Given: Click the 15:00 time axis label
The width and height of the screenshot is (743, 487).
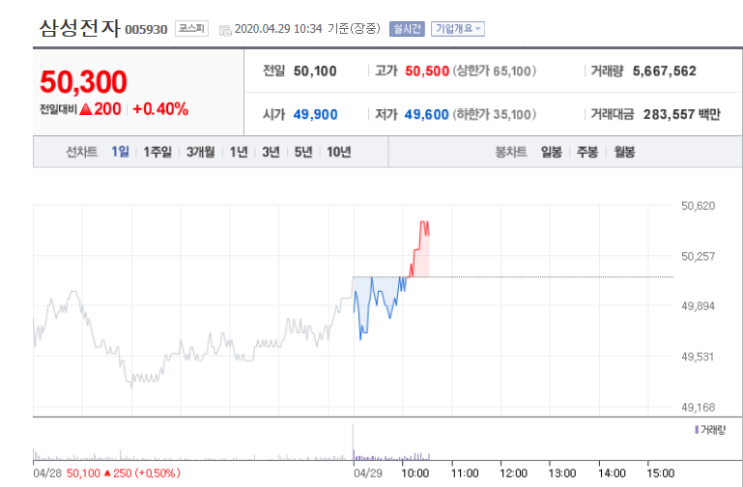Looking at the screenshot, I should 661,473.
